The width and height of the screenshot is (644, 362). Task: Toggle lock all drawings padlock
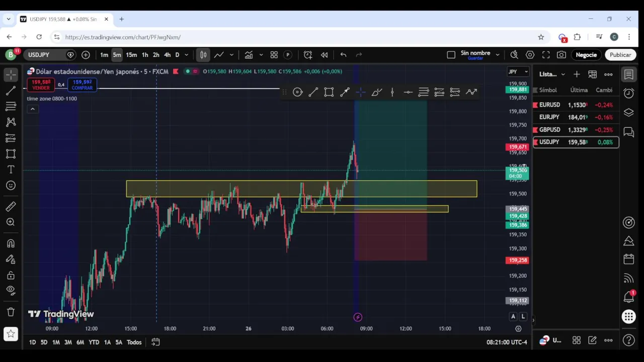[x=11, y=276]
